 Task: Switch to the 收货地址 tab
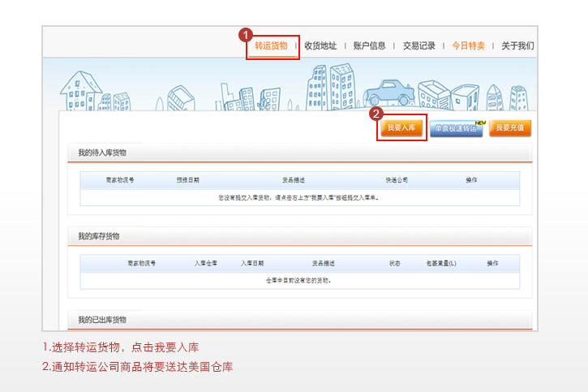click(320, 46)
